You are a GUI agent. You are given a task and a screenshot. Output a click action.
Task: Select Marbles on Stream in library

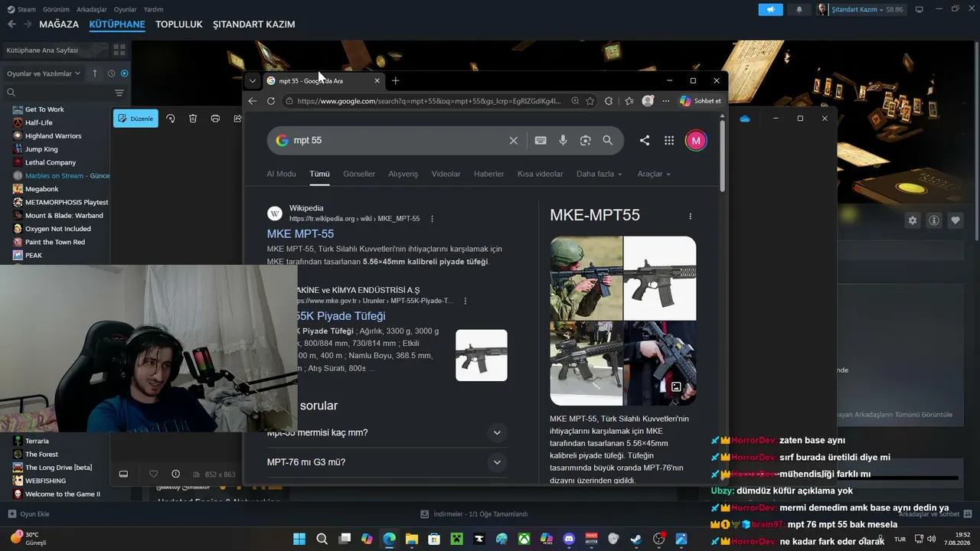67,175
